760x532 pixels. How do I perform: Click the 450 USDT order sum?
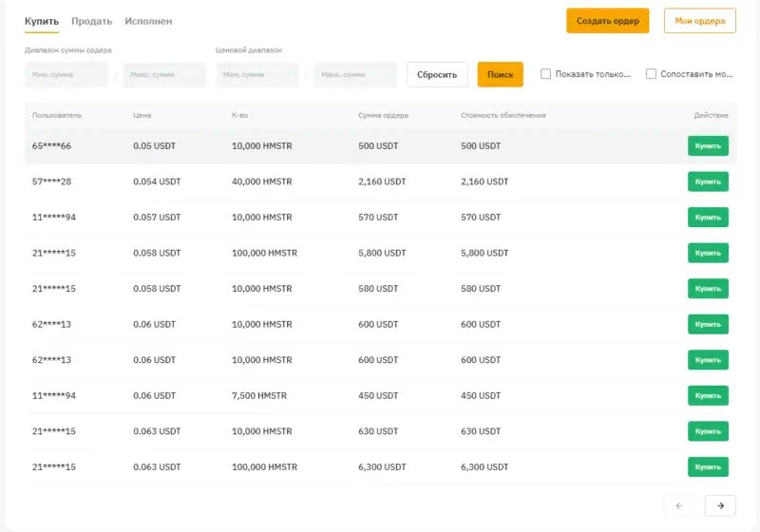coord(378,396)
